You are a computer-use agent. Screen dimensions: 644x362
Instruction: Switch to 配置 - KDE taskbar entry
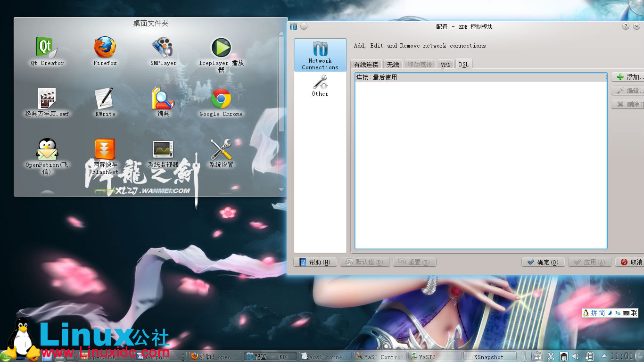pos(270,357)
